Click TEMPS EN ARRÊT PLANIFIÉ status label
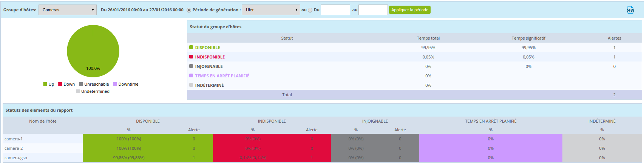The image size is (644, 163). point(222,76)
